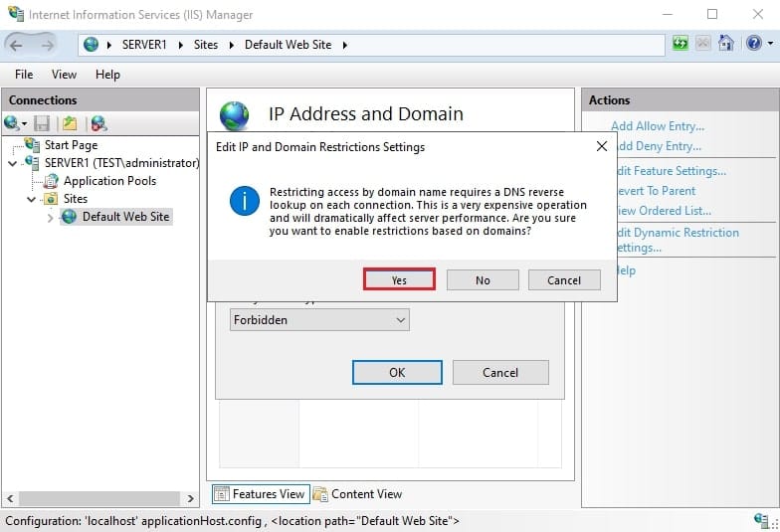Expand the Default Web Site node
Screen dimensions: 780x532
50,217
